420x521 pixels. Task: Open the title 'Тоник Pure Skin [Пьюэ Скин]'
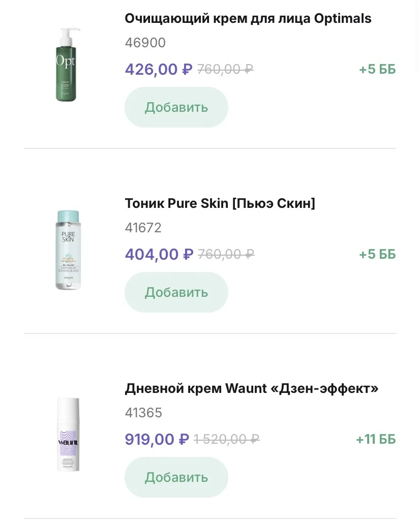point(220,203)
